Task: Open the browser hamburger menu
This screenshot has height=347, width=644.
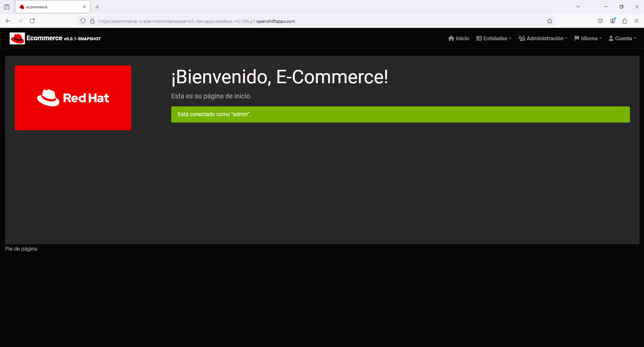Action: pyautogui.click(x=637, y=21)
